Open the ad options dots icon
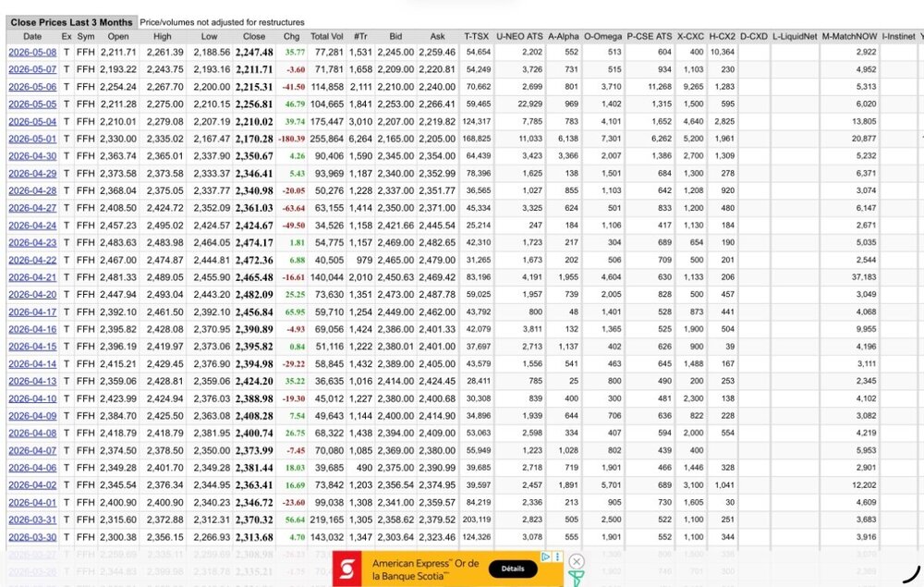The height and width of the screenshot is (587, 924). pyautogui.click(x=557, y=556)
